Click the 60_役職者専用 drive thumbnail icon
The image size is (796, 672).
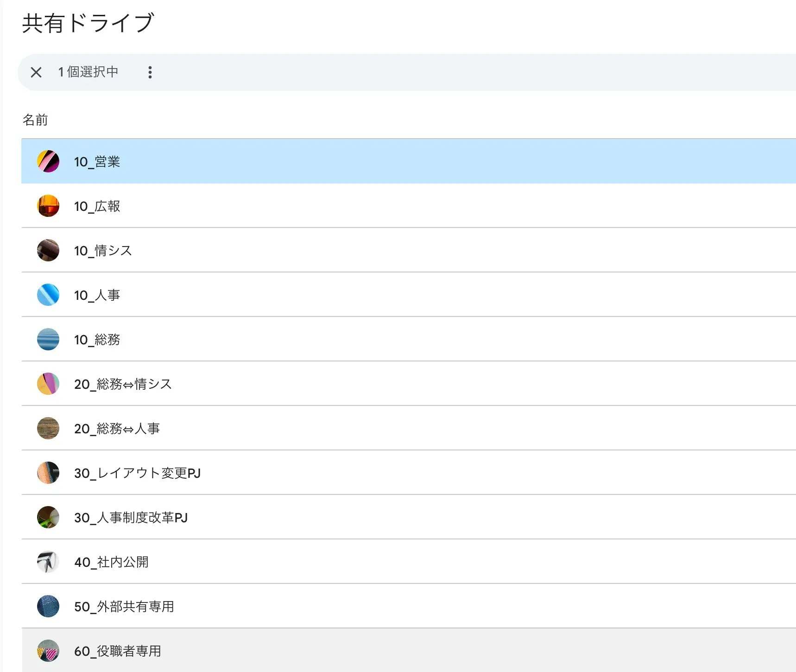click(x=48, y=651)
